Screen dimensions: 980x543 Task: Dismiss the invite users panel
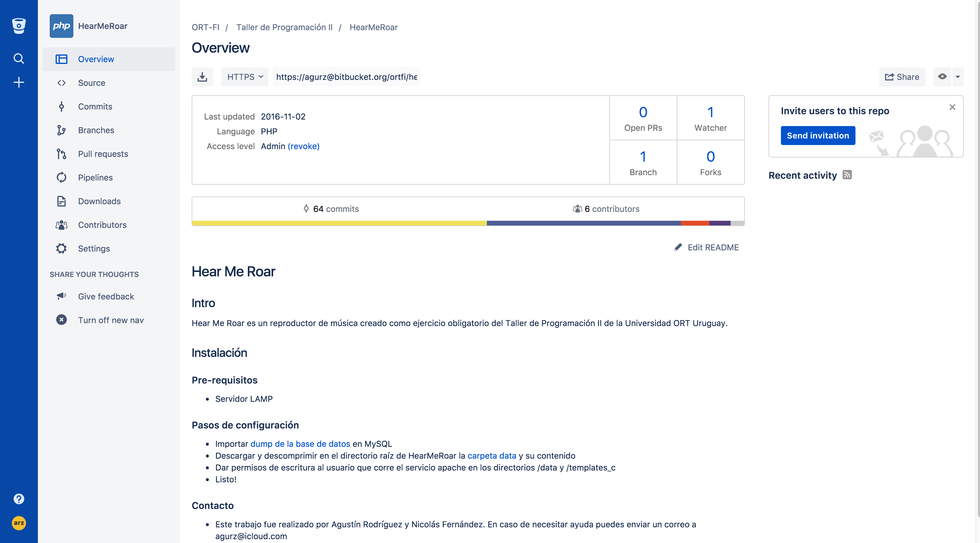click(x=952, y=107)
